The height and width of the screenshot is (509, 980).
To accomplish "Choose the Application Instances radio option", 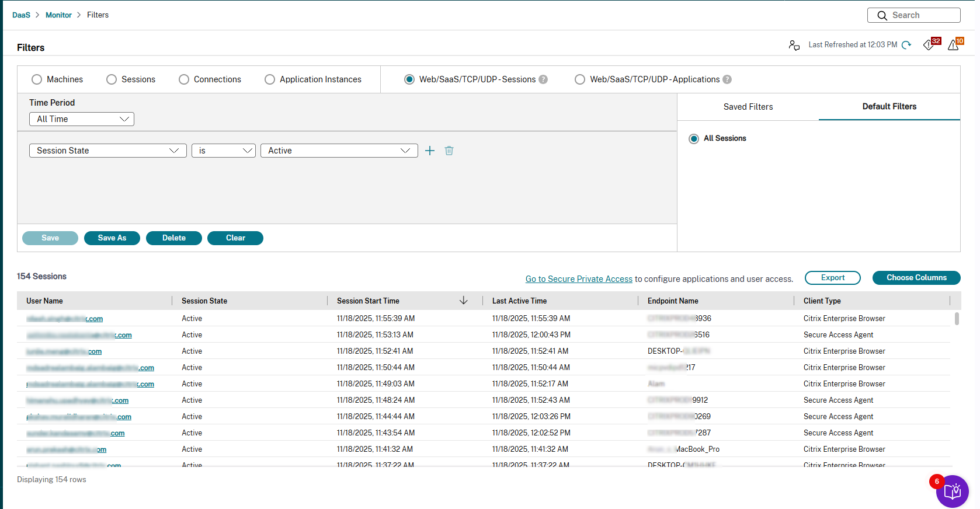I will click(x=270, y=79).
